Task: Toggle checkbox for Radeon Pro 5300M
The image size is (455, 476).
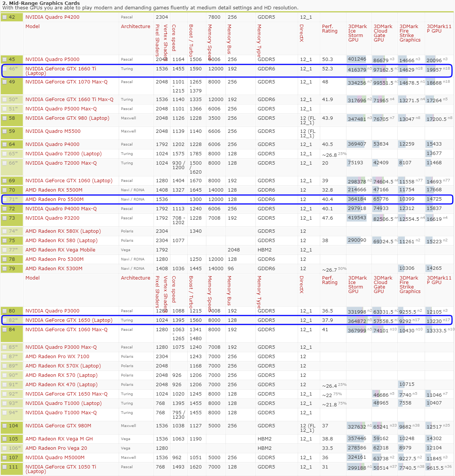Action: [4, 259]
